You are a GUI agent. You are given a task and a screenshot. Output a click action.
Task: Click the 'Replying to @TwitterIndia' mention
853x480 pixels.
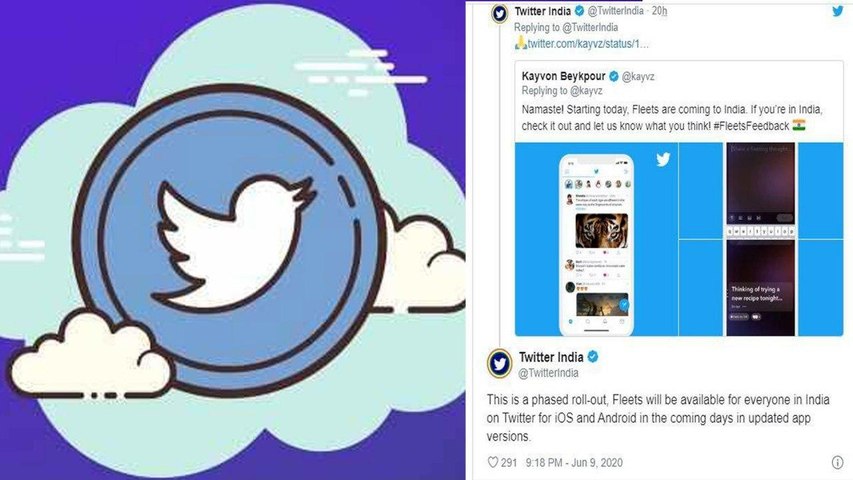point(566,27)
